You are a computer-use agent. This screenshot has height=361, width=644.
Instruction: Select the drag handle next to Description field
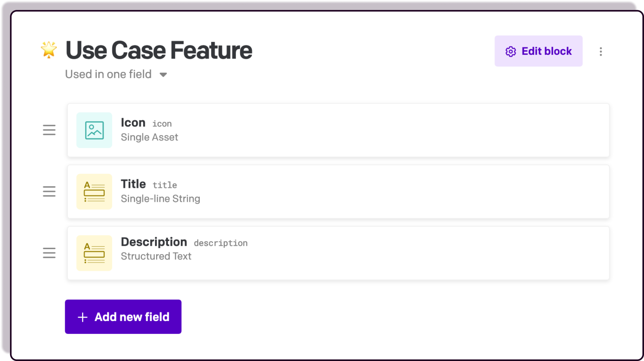(x=49, y=253)
